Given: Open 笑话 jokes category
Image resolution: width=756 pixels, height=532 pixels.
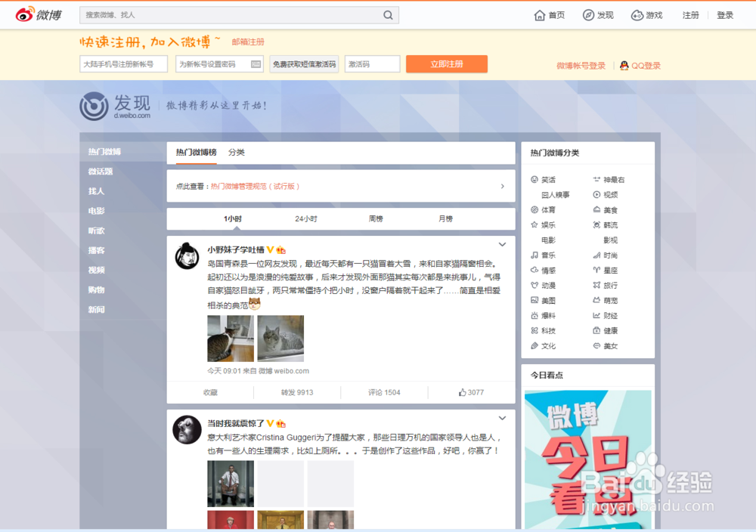Looking at the screenshot, I should point(543,180).
